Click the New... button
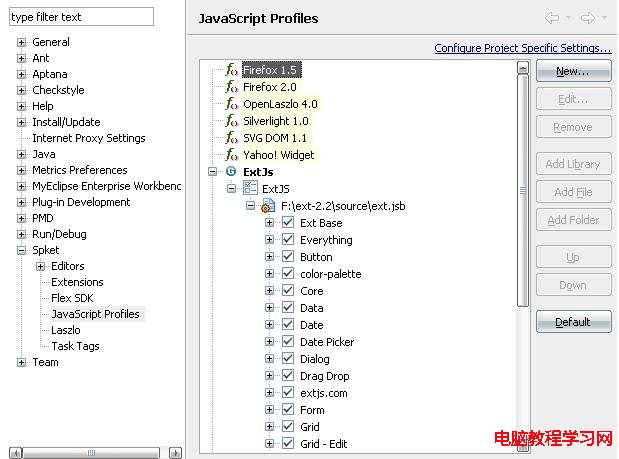 [574, 71]
